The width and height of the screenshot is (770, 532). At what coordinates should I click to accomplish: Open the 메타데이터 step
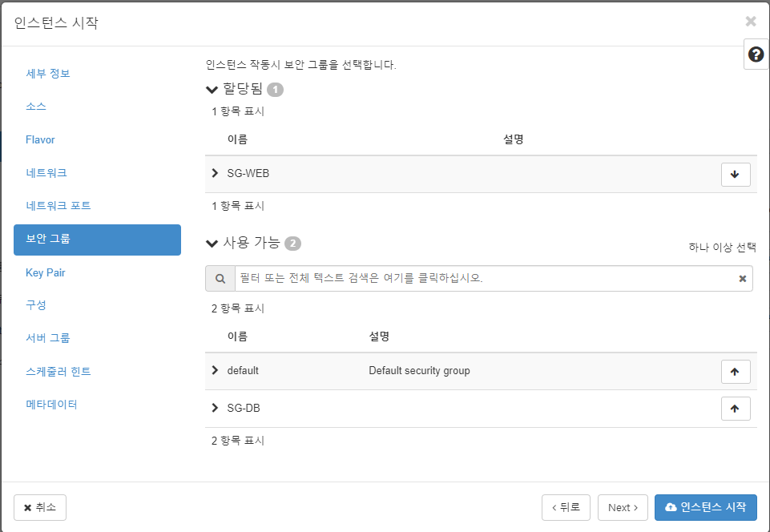(51, 405)
